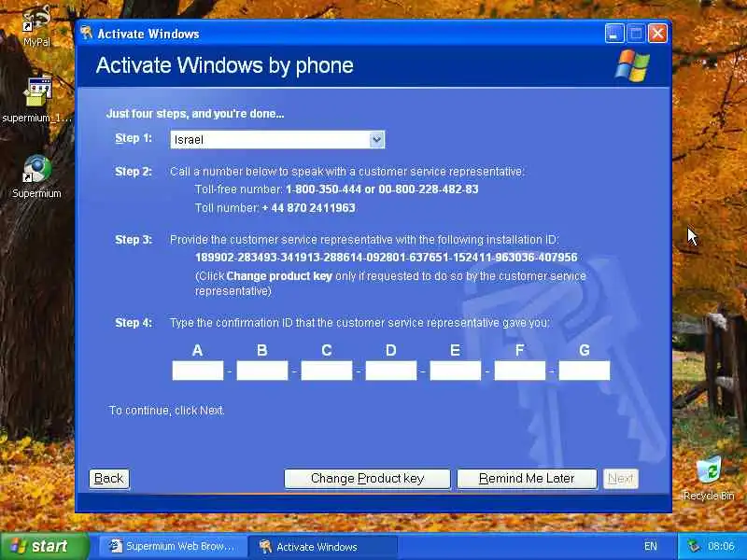Click confirmation ID field E

click(456, 371)
